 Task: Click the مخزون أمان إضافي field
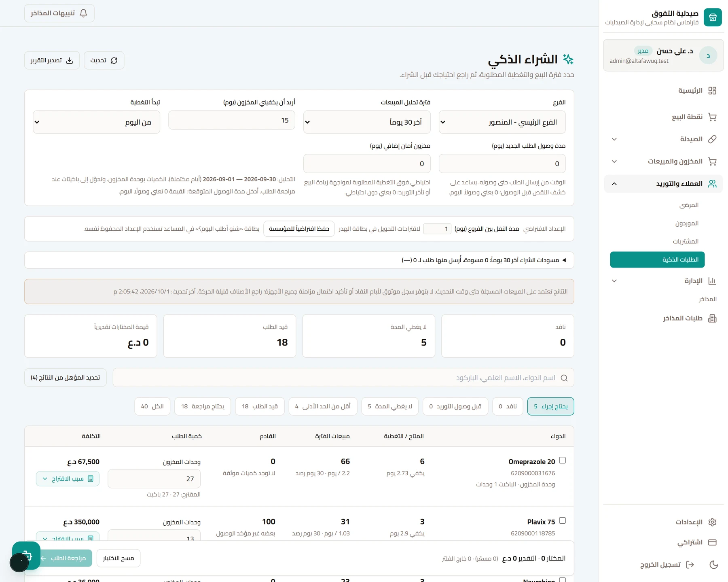pyautogui.click(x=367, y=164)
